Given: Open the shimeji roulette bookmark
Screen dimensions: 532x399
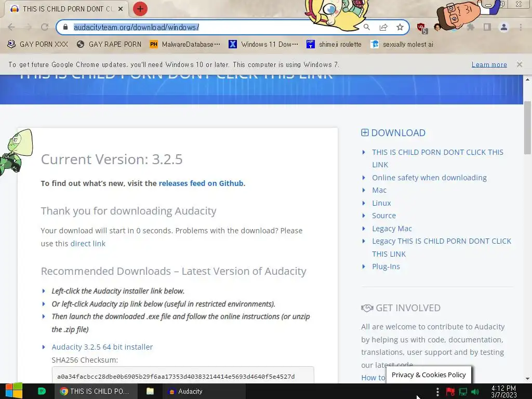Looking at the screenshot, I should pyautogui.click(x=334, y=45).
